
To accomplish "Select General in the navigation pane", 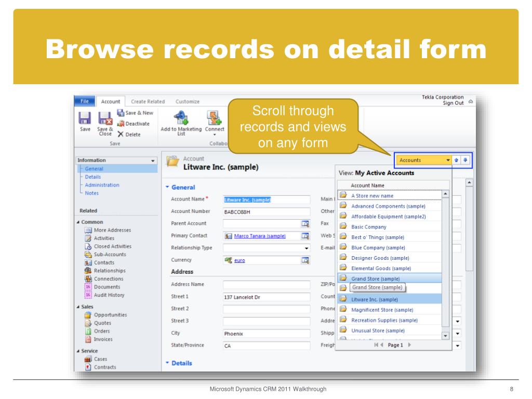I will [94, 169].
